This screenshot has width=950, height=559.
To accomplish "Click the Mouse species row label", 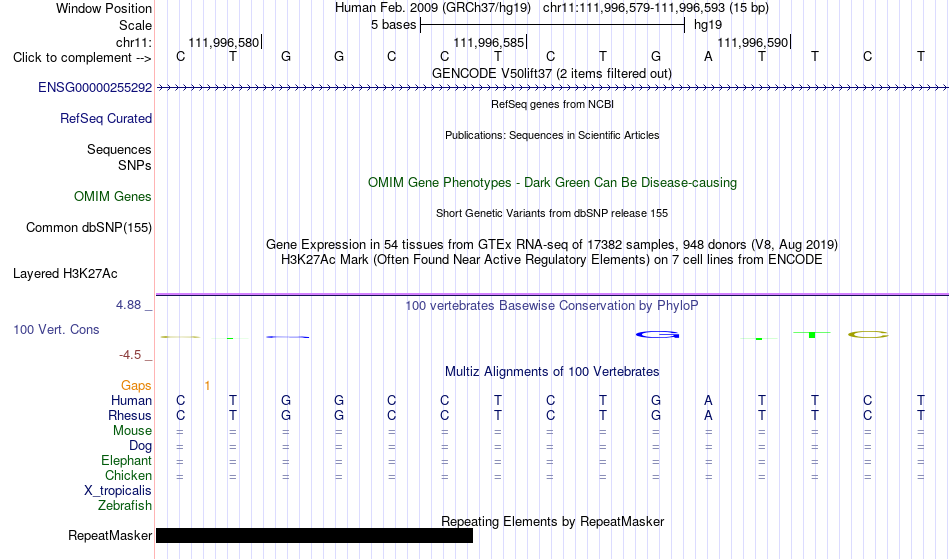I will [132, 431].
